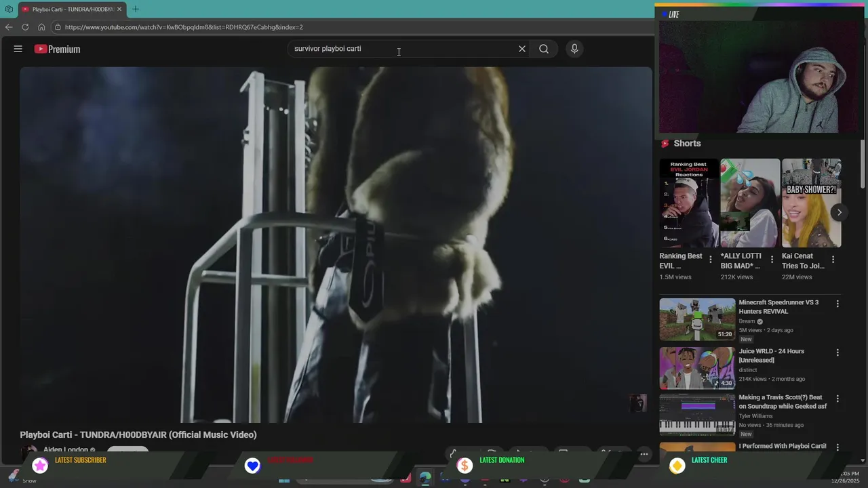Open the 'Kai Cenat Tries To Join' short

[x=811, y=203]
